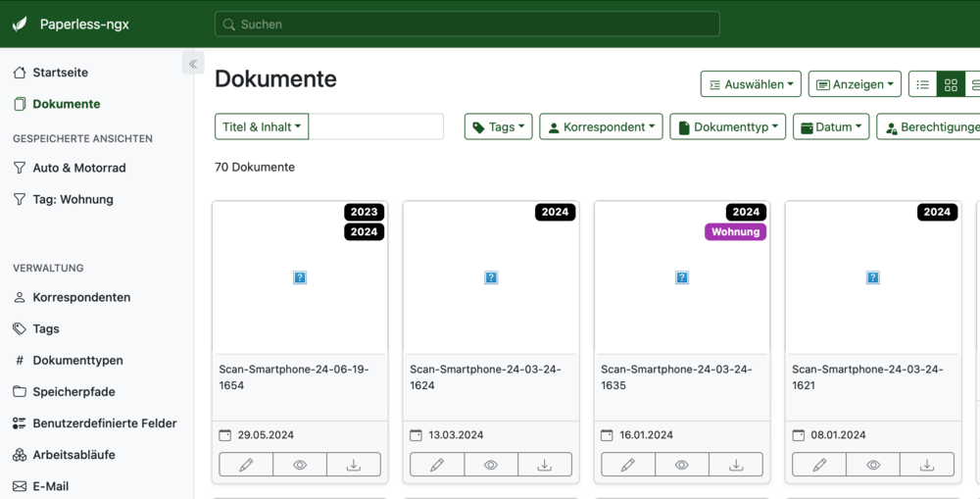Open the Berechtigungen filter dropdown
980x499 pixels.
pos(928,126)
